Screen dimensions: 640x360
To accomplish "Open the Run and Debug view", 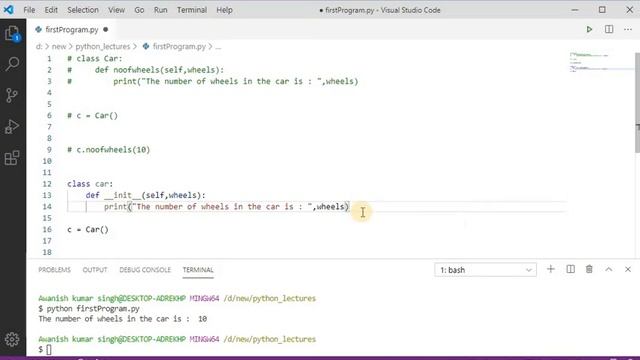I will coord(12,127).
